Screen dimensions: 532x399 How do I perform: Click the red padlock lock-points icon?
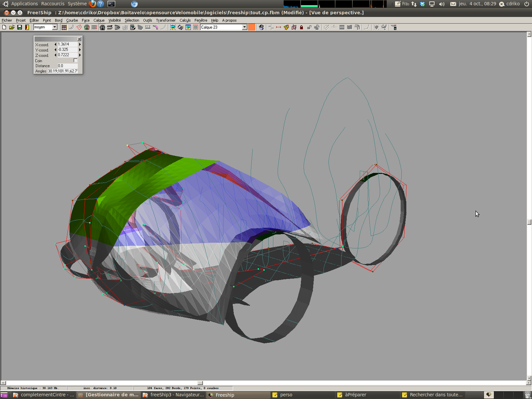point(301,27)
